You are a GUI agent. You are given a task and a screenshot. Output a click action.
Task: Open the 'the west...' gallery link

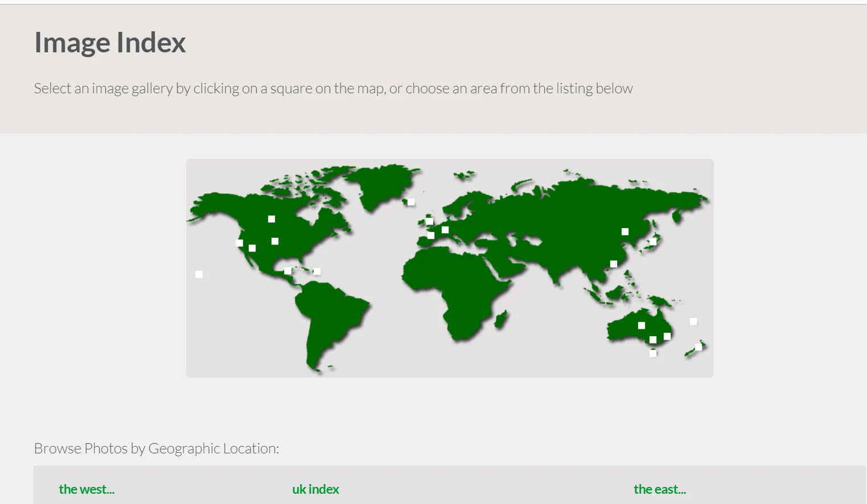click(x=87, y=489)
